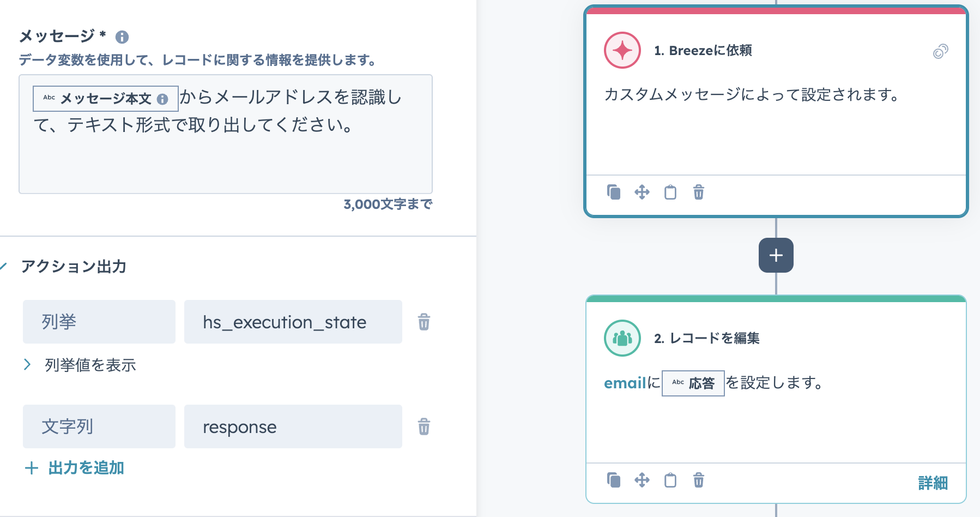
Task: Select the メッセージ本文 token in message
Action: tap(106, 99)
